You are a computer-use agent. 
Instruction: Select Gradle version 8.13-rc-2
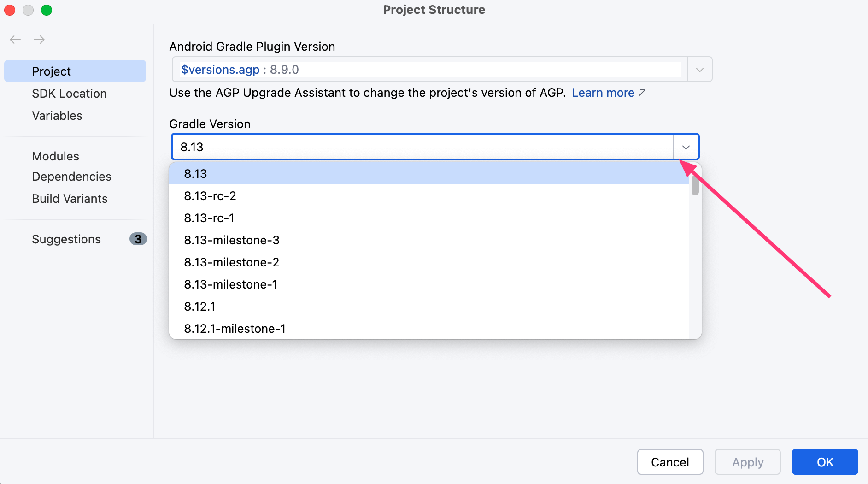tap(210, 196)
